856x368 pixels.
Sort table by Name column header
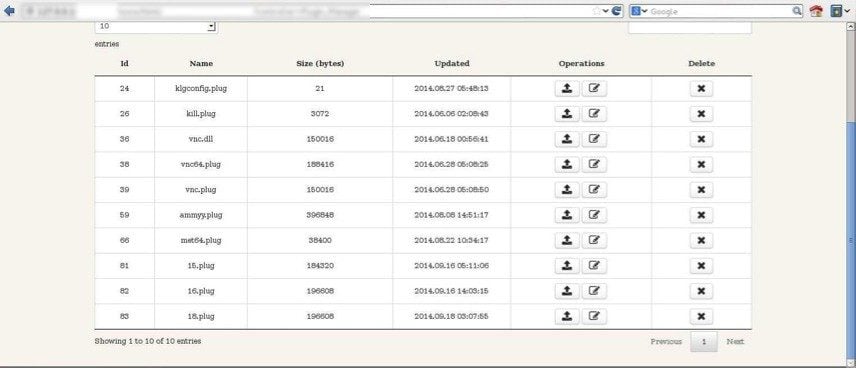click(201, 63)
